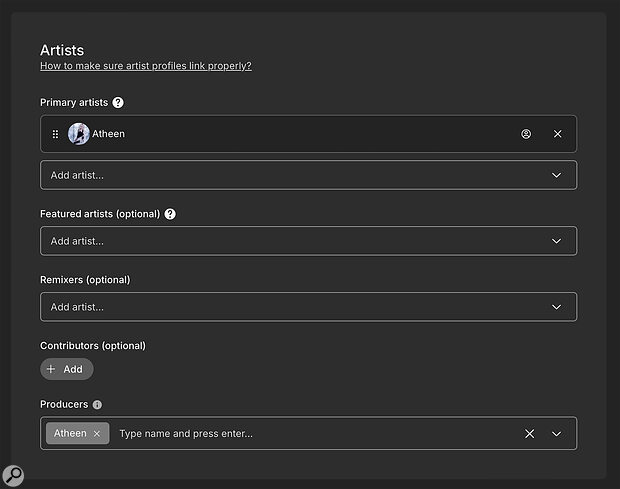The width and height of the screenshot is (620, 489).
Task: Focus the Primary artists Add artist field
Action: (308, 175)
